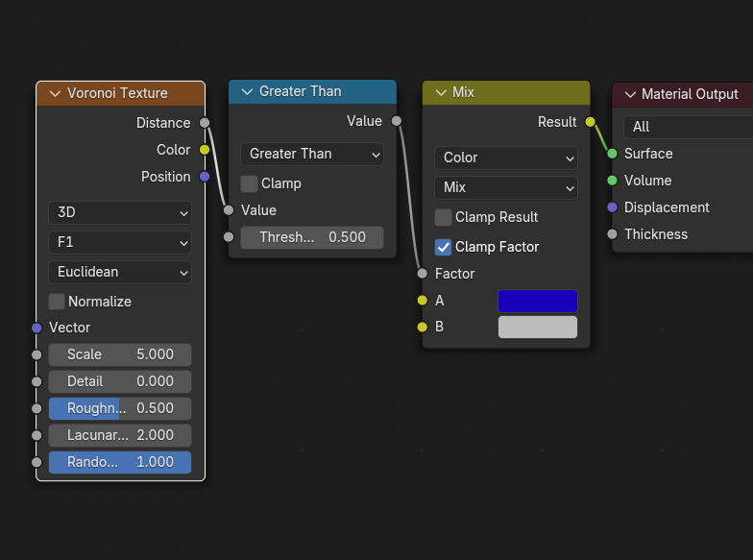
Task: Click the Scale input socket
Action: [36, 355]
